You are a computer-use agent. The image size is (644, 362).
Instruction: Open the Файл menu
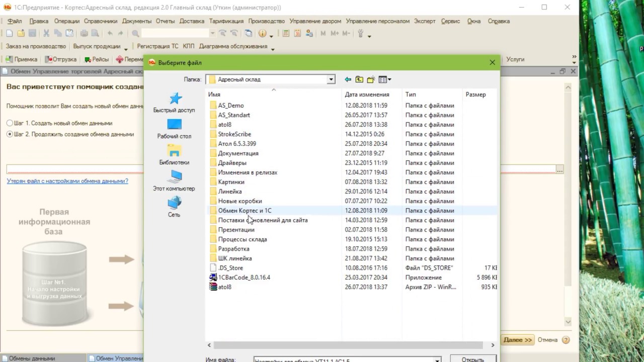15,21
